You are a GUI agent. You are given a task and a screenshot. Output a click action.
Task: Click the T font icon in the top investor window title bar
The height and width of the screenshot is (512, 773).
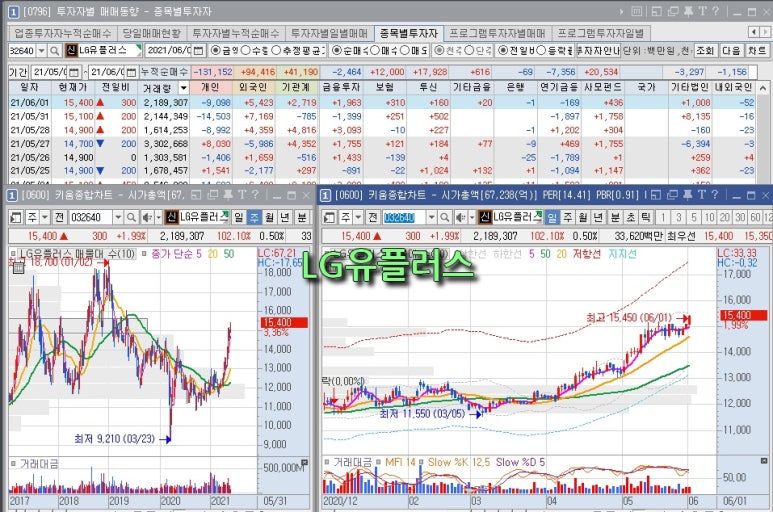point(703,11)
